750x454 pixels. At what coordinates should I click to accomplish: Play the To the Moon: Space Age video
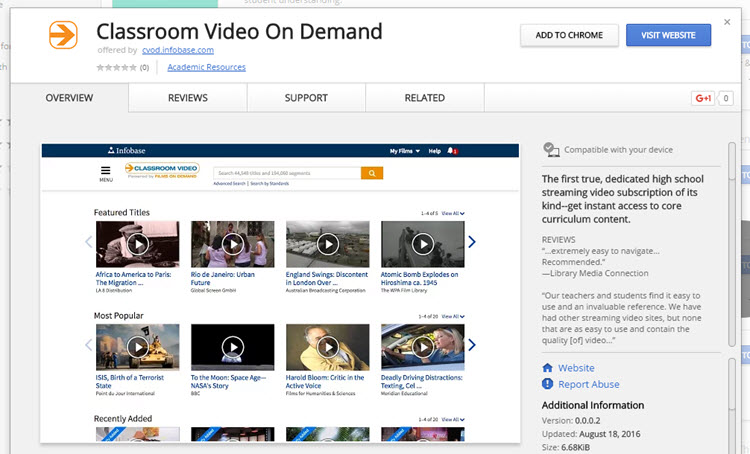click(233, 347)
